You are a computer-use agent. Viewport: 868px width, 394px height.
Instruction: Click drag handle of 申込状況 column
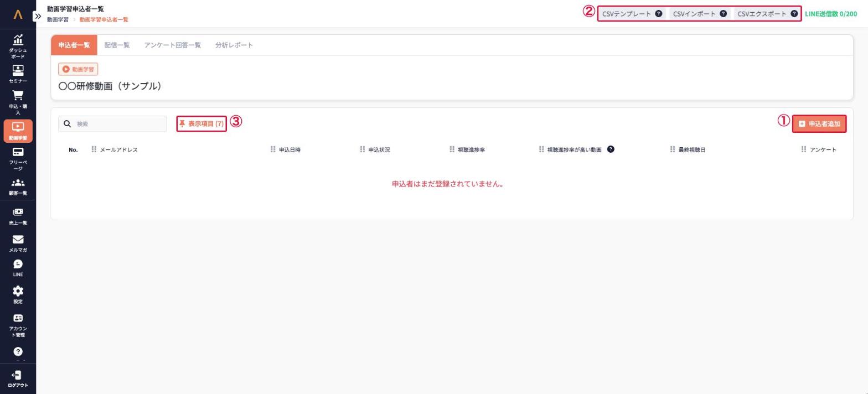[x=363, y=149]
